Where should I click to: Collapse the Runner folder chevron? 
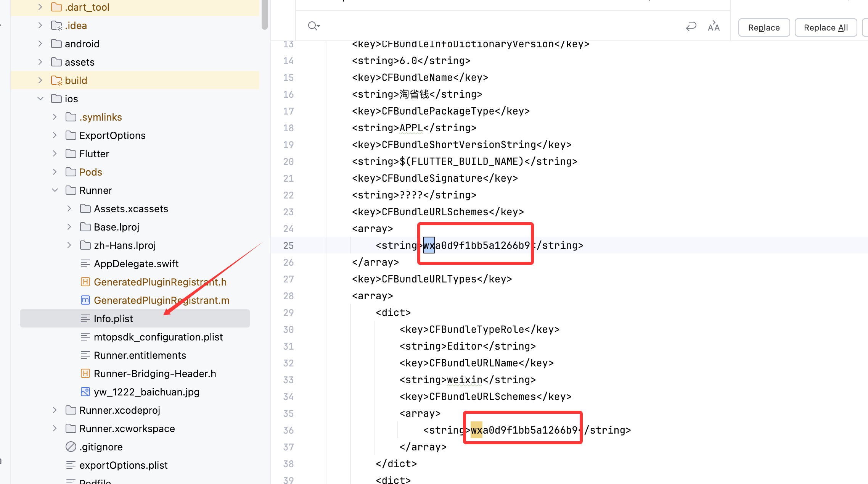point(55,190)
